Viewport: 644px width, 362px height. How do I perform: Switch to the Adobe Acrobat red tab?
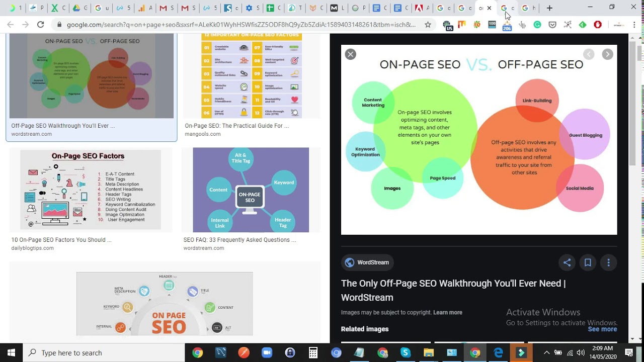click(x=423, y=8)
